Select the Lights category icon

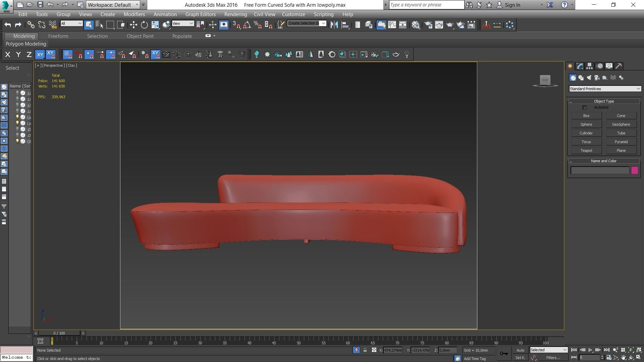pyautogui.click(x=589, y=78)
